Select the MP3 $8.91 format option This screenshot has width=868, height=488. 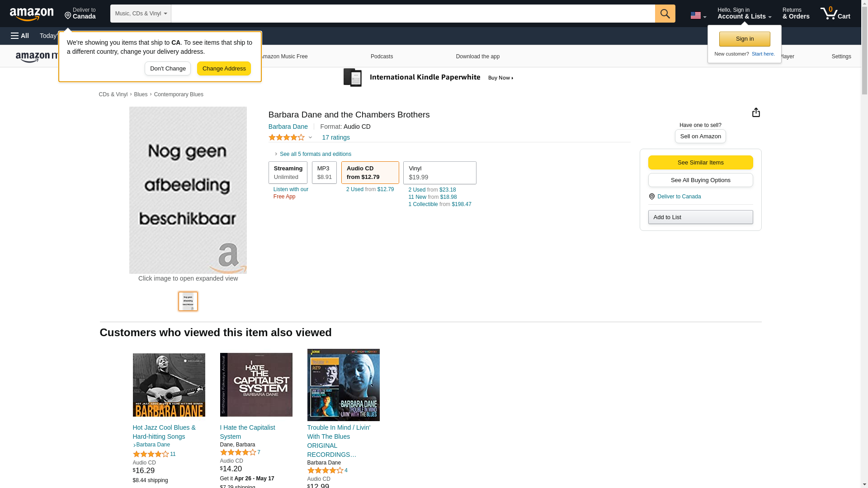coord(324,173)
